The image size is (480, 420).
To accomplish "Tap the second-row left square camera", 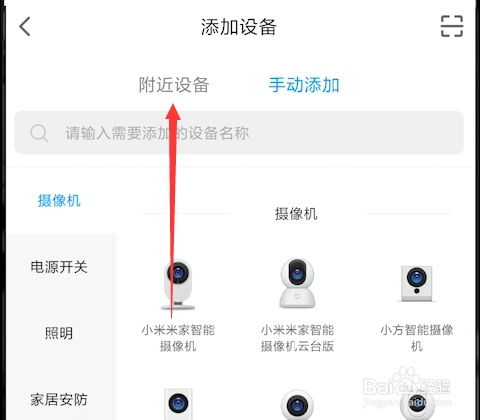I will pos(178,404).
